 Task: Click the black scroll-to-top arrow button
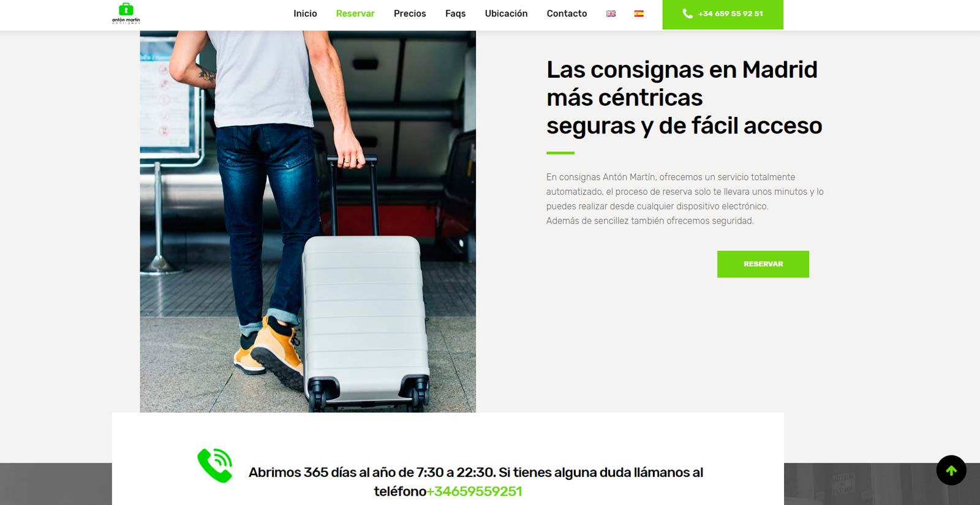(951, 470)
